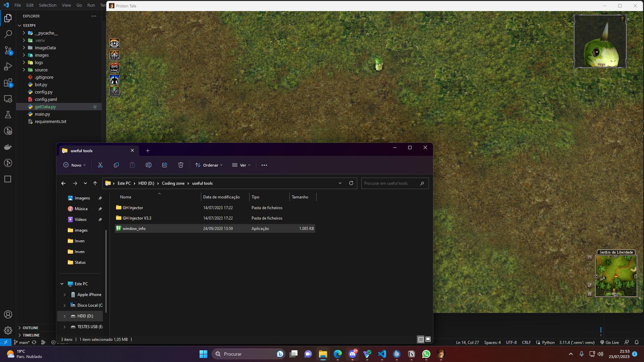
Task: Click the EXP UP buff icon in game
Action: (x=114, y=55)
